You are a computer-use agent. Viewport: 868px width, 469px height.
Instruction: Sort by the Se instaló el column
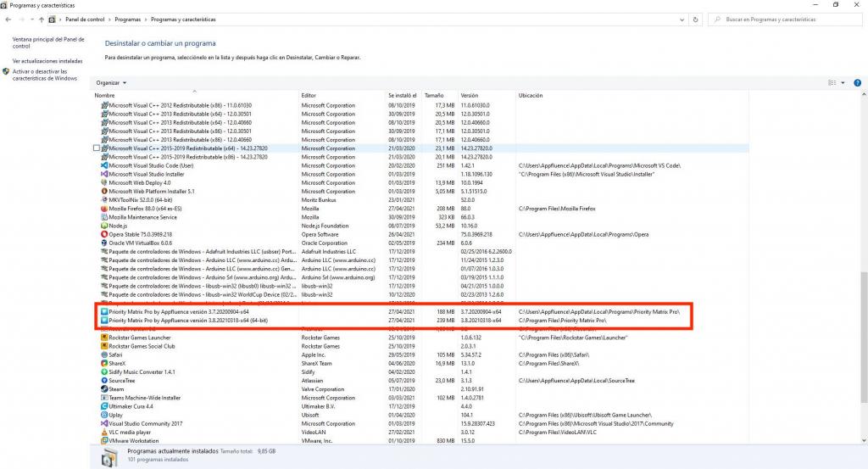pos(402,96)
